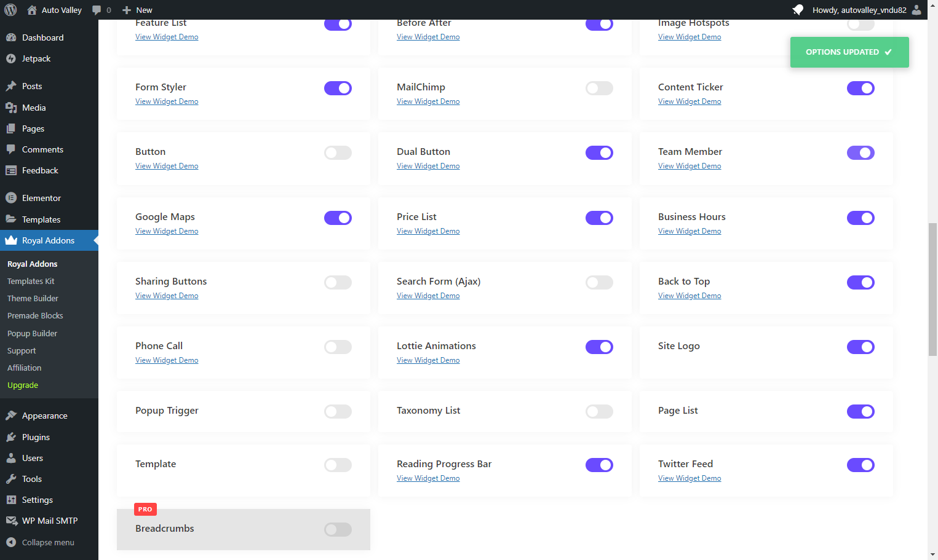The height and width of the screenshot is (560, 938).
Task: Click the Collapse menu arrow icon
Action: click(11, 542)
